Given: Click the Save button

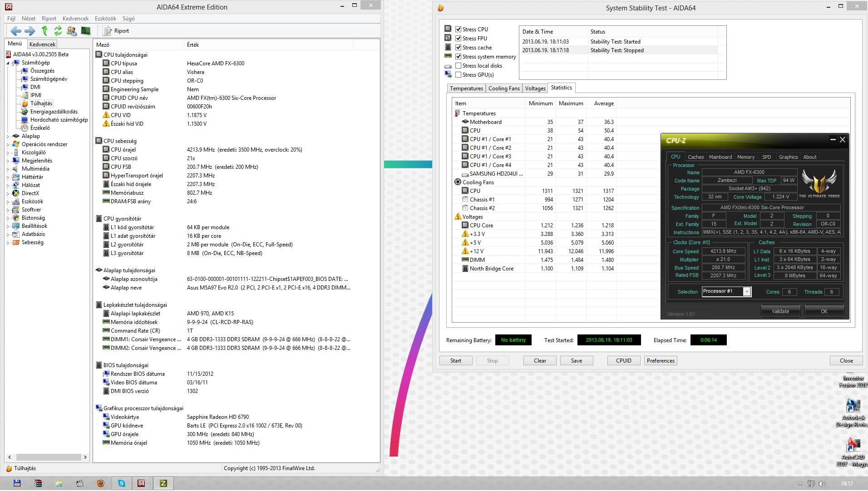Looking at the screenshot, I should point(576,361).
